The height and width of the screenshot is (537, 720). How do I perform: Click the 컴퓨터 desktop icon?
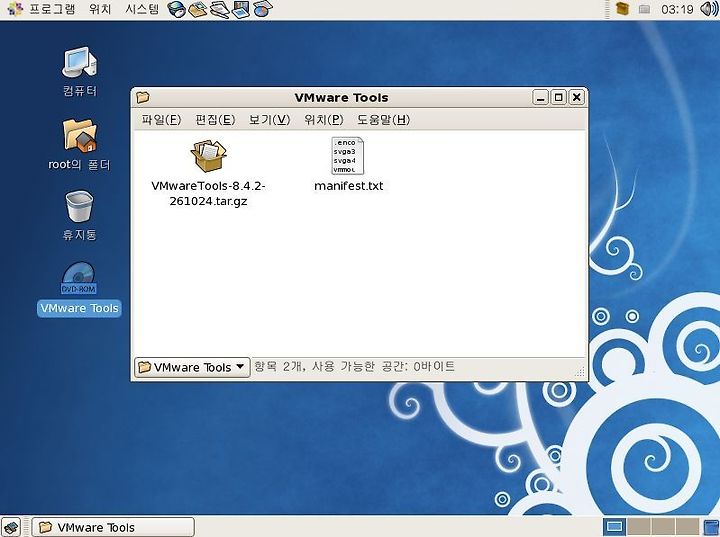[79, 62]
